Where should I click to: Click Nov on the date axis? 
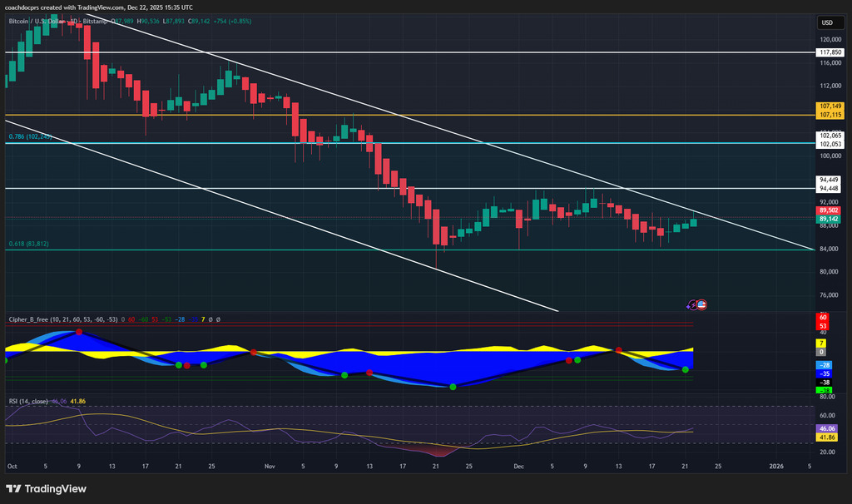[269, 467]
